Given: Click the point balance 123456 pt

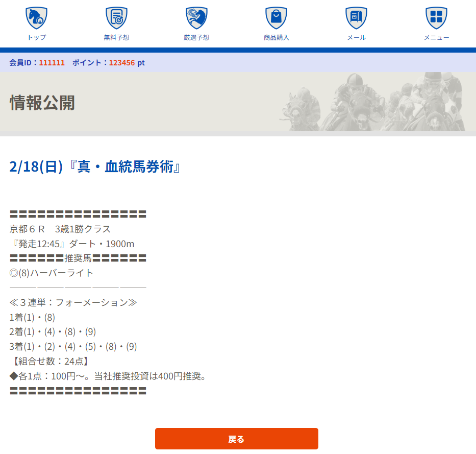Looking at the screenshot, I should [x=127, y=63].
